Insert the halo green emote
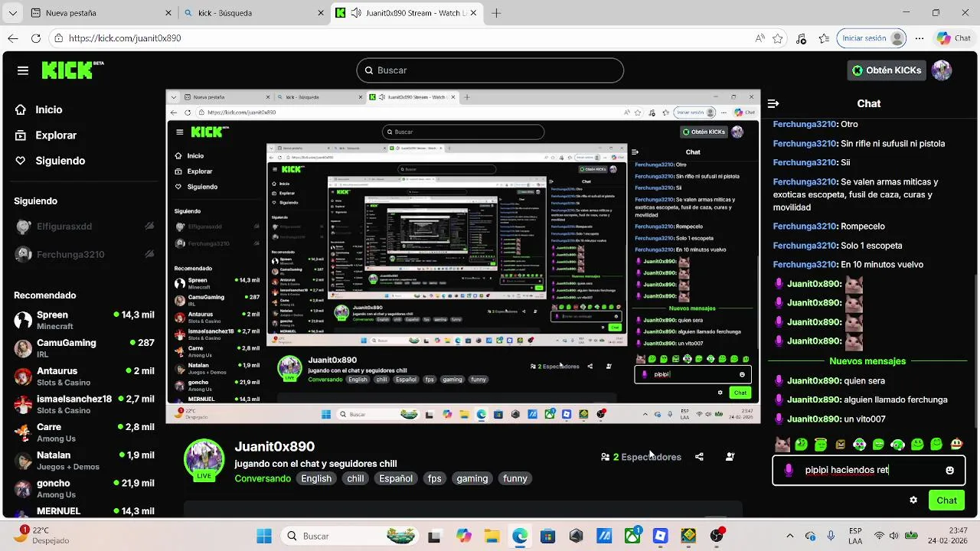The width and height of the screenshot is (980, 551). point(821,445)
